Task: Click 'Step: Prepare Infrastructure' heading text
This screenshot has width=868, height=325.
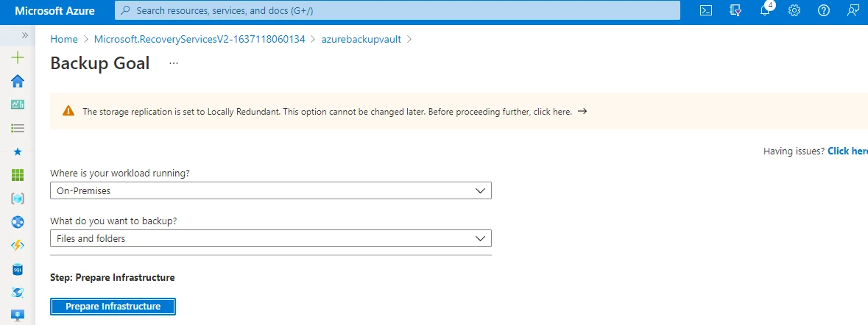Action: [113, 277]
